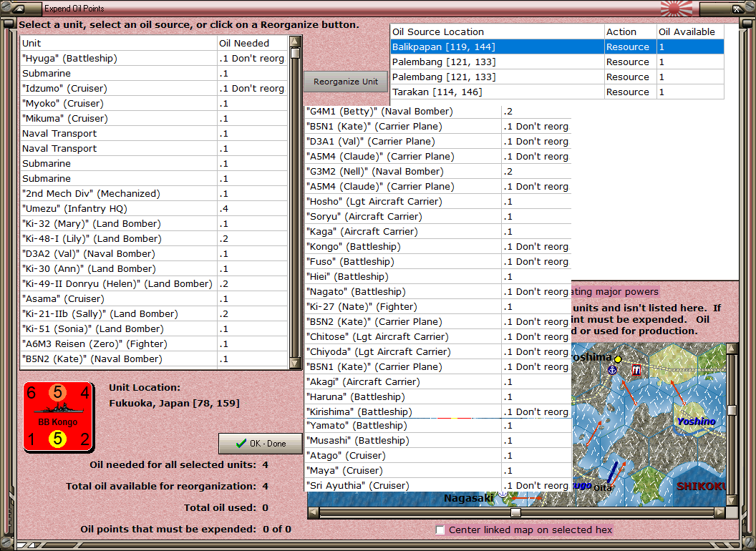Image resolution: width=756 pixels, height=551 pixels.
Task: Click the red factory icon on map
Action: pos(636,370)
